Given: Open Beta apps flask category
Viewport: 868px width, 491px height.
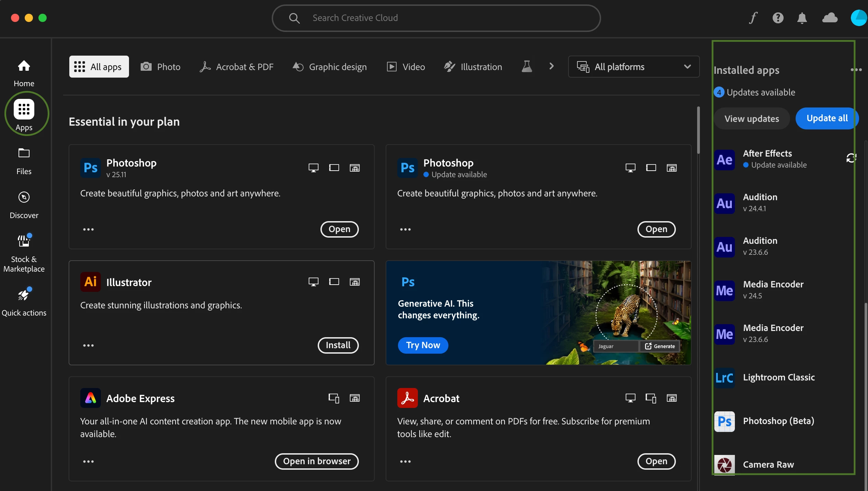Looking at the screenshot, I should tap(527, 67).
